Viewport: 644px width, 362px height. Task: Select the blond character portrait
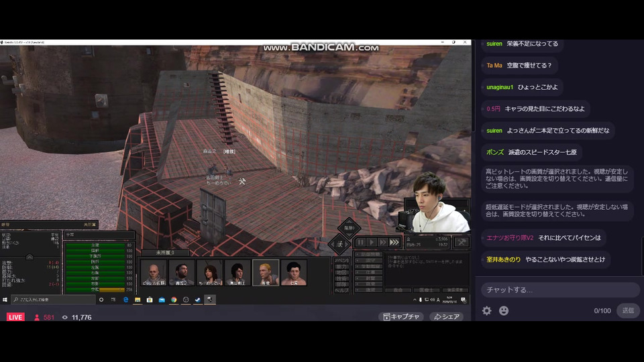pos(266,273)
